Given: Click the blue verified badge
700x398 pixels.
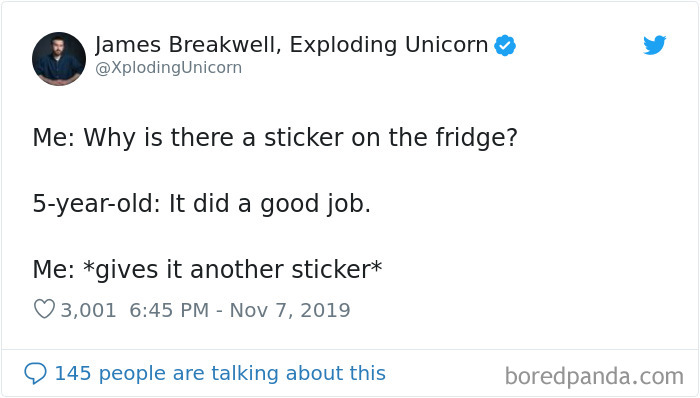Looking at the screenshot, I should [x=505, y=45].
